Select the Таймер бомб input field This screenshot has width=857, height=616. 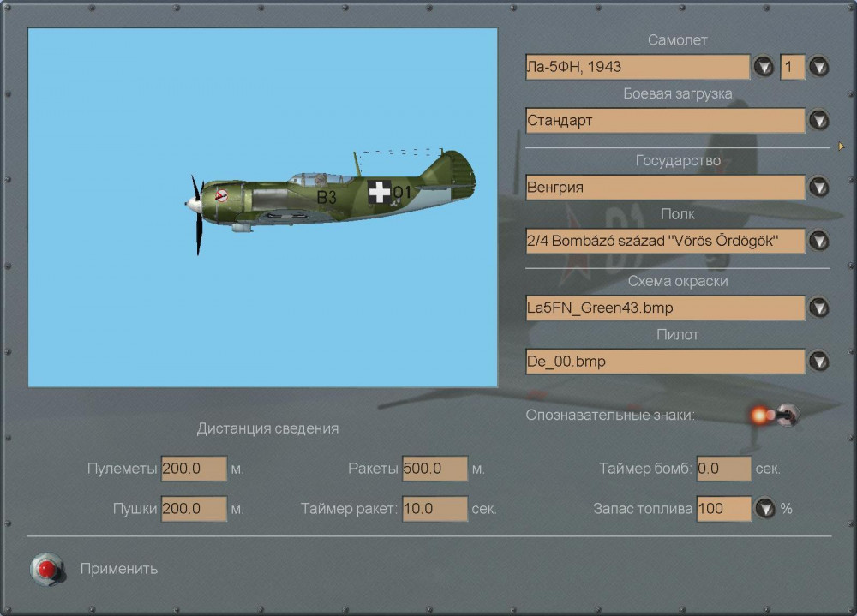(723, 469)
